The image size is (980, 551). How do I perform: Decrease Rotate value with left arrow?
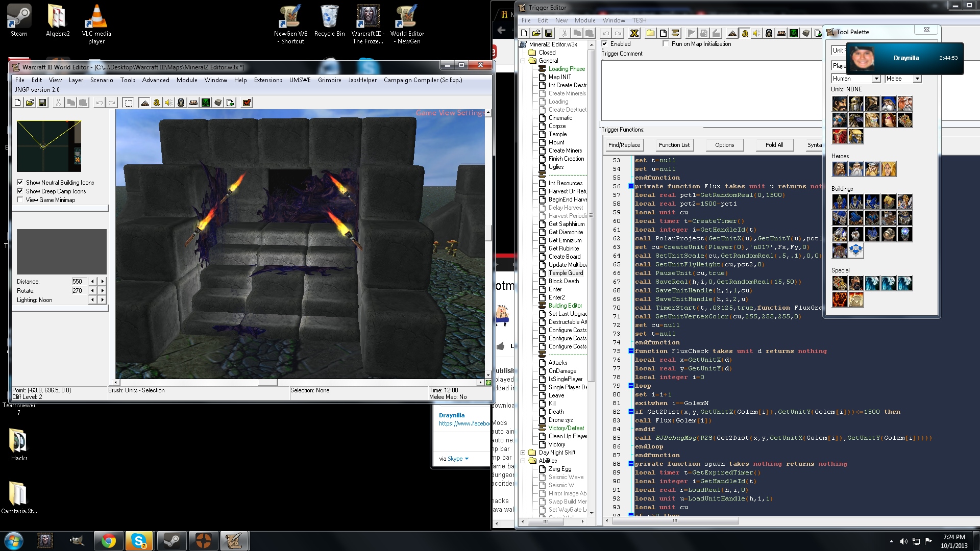(x=92, y=290)
